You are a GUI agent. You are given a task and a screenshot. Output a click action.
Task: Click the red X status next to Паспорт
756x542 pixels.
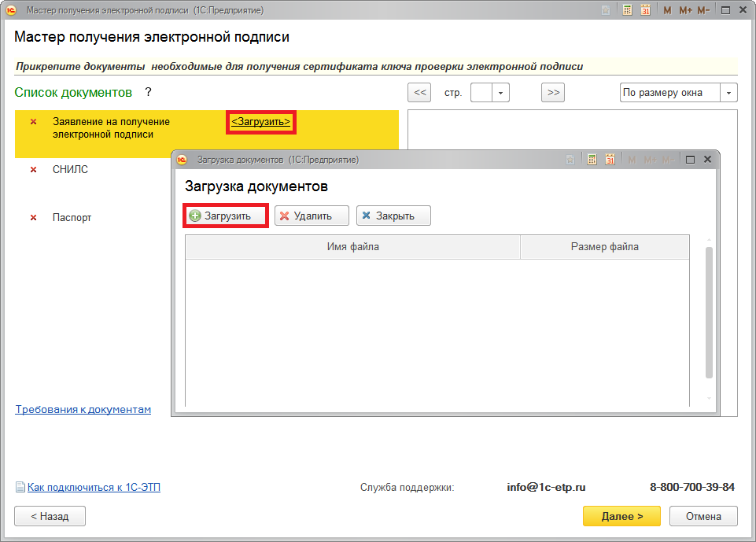[x=33, y=218]
